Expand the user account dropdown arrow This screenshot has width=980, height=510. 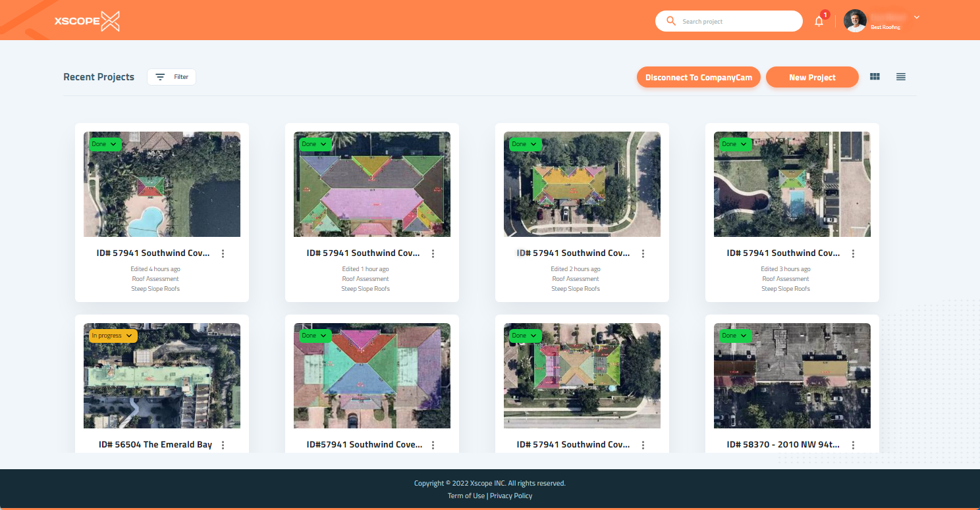point(917,17)
